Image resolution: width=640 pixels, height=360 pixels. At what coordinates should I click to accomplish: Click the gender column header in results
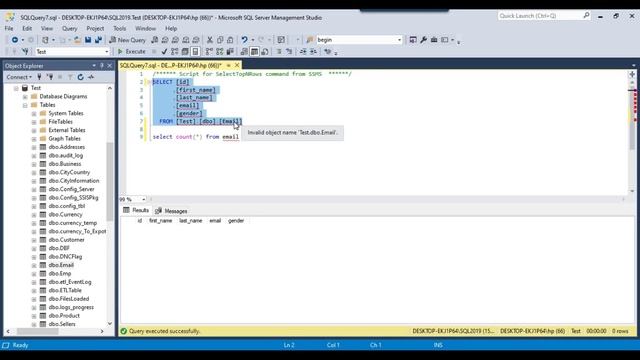coord(236,221)
